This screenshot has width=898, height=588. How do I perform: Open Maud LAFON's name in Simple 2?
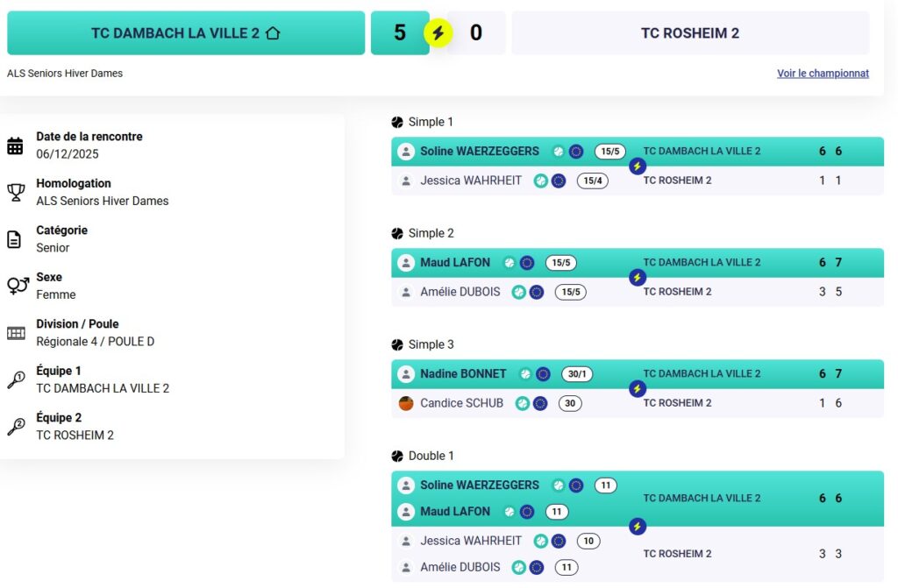pyautogui.click(x=455, y=263)
